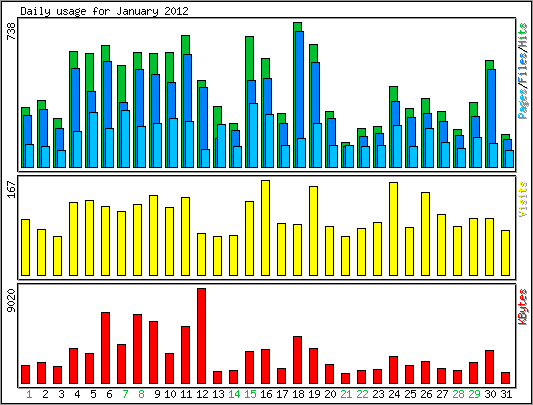Click the 9020 axis value
This screenshot has width=533, height=405.
point(11,300)
